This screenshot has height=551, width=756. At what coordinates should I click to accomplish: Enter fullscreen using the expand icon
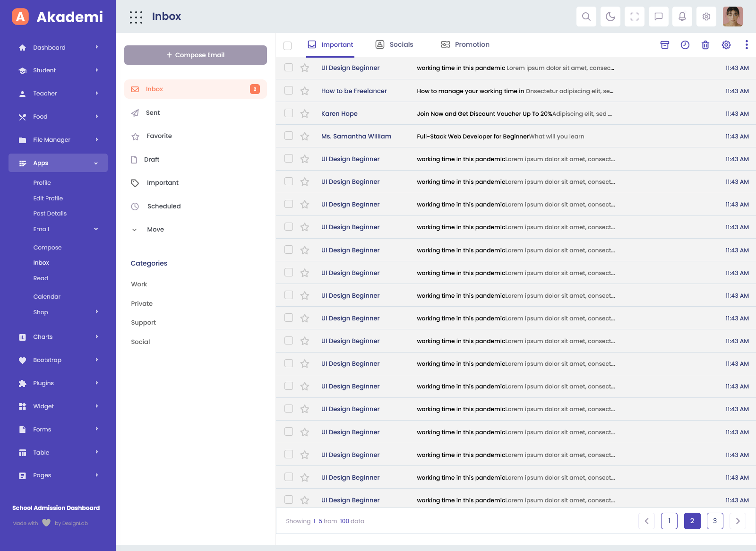point(634,17)
